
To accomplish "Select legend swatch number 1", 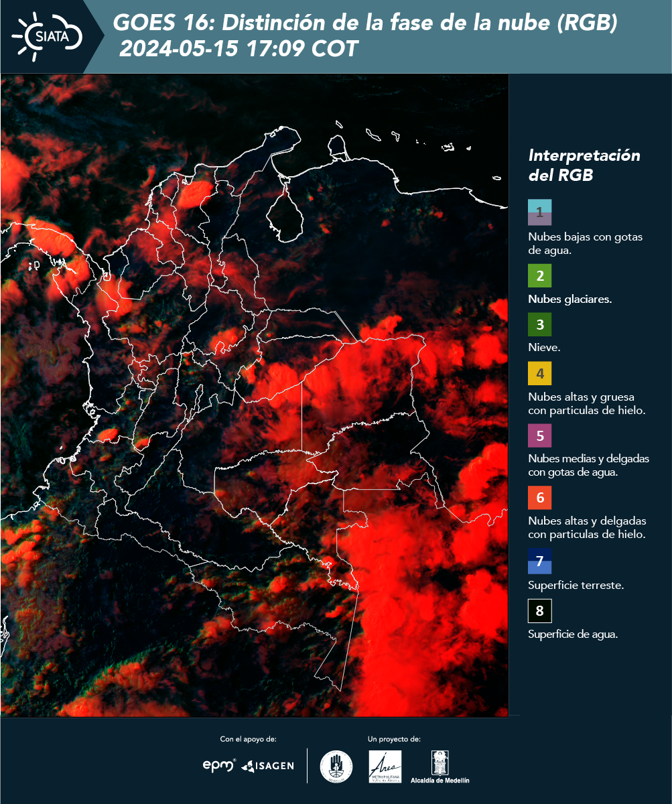I will 539,212.
